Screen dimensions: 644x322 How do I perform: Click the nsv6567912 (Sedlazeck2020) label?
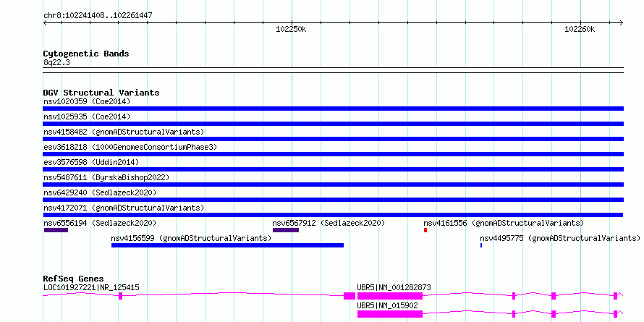pos(329,223)
